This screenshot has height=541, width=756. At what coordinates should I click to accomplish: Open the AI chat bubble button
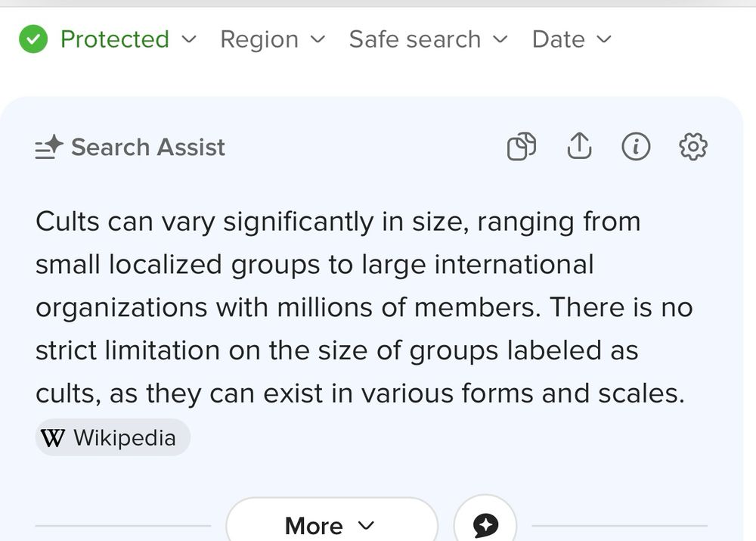pos(485,524)
